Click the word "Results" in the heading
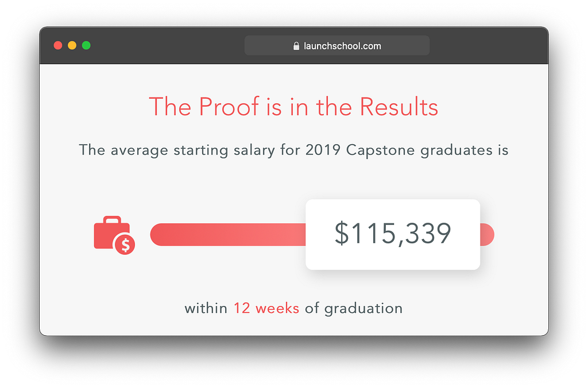Screen dimensions: 588x388 [399, 107]
